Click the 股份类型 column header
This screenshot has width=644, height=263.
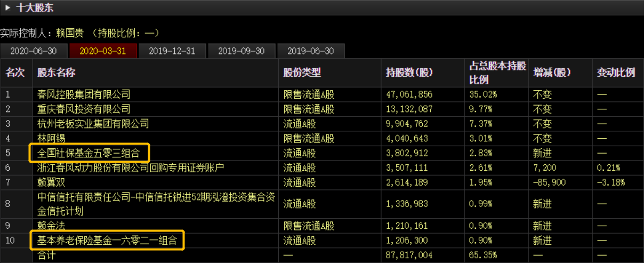[302, 73]
